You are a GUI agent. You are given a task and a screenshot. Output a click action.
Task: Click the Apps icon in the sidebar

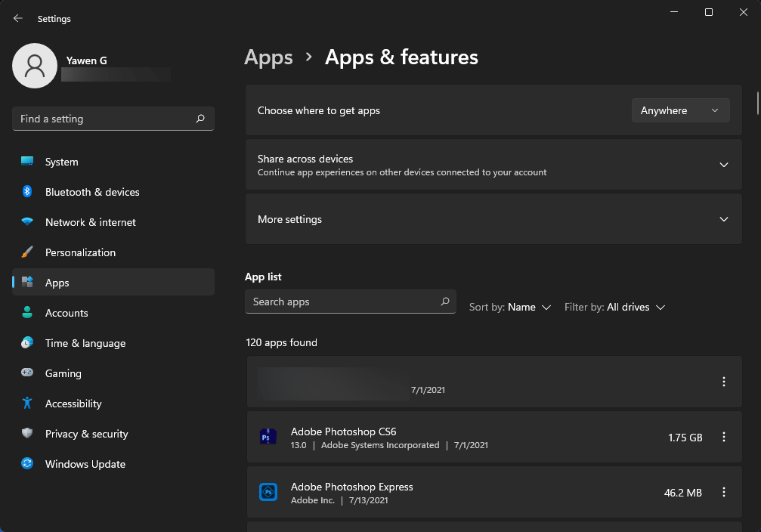coord(27,282)
